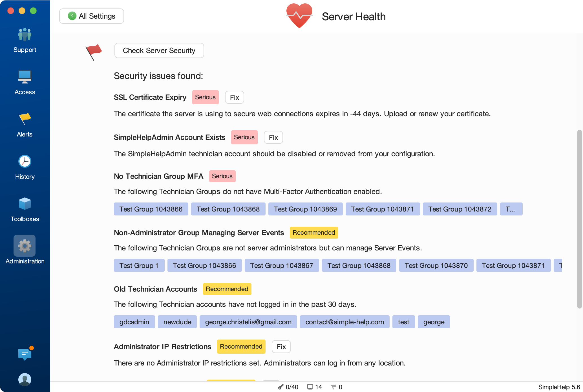
Task: Click Recommended badge for Non-Administrator Group
Action: click(x=314, y=233)
